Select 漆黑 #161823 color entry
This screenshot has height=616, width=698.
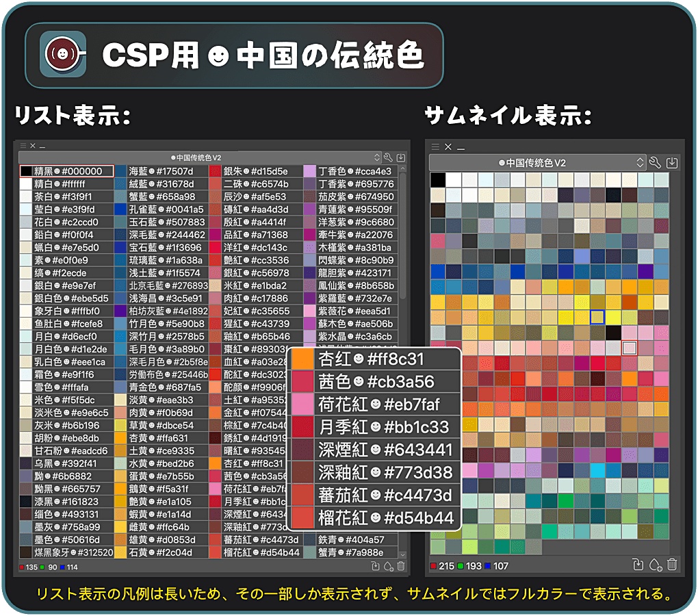(x=67, y=502)
